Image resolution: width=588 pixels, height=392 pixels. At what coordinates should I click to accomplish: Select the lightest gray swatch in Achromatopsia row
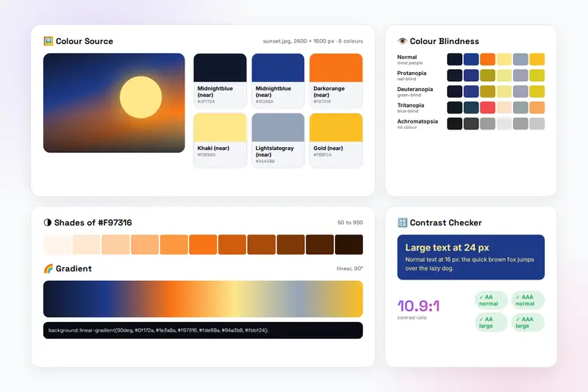pyautogui.click(x=504, y=124)
